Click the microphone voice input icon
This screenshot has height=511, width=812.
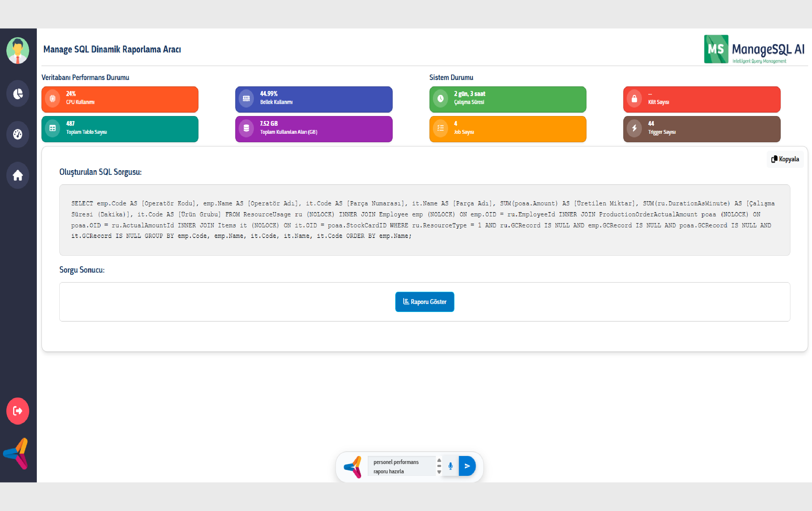451,466
